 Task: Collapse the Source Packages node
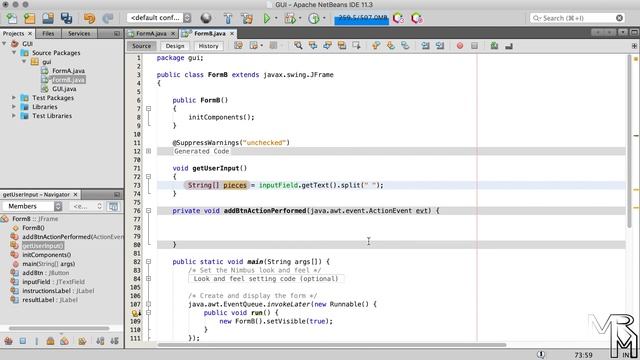tap(14, 53)
